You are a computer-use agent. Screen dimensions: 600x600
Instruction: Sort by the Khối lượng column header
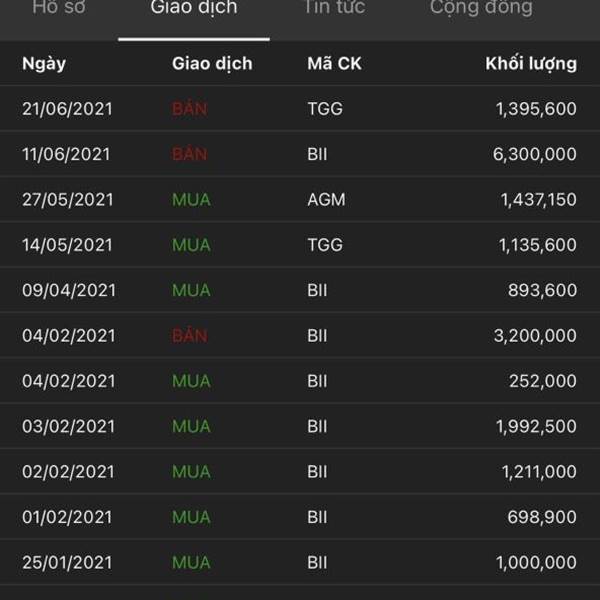pyautogui.click(x=531, y=64)
